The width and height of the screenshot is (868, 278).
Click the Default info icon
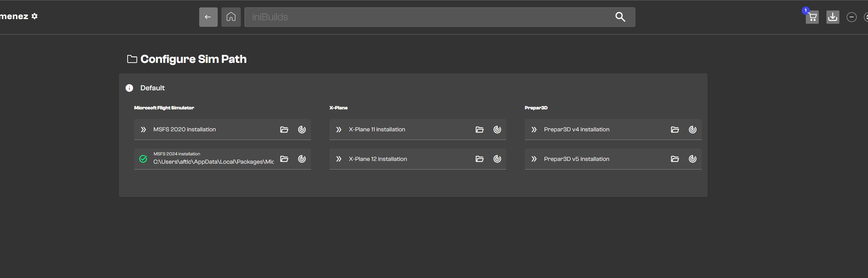(129, 88)
